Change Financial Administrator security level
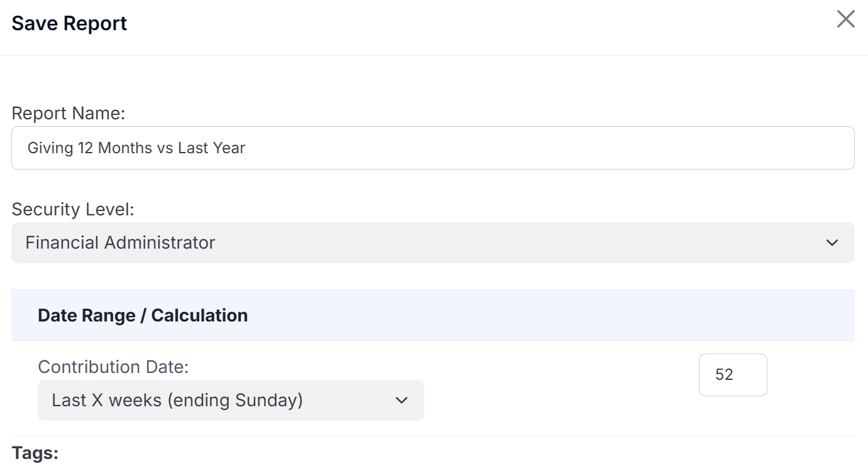The width and height of the screenshot is (868, 464). [x=434, y=242]
